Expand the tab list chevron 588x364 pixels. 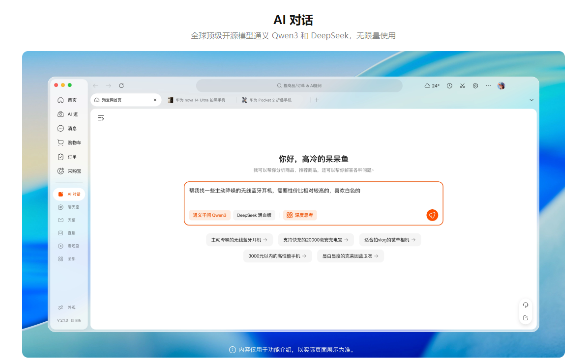click(x=531, y=100)
